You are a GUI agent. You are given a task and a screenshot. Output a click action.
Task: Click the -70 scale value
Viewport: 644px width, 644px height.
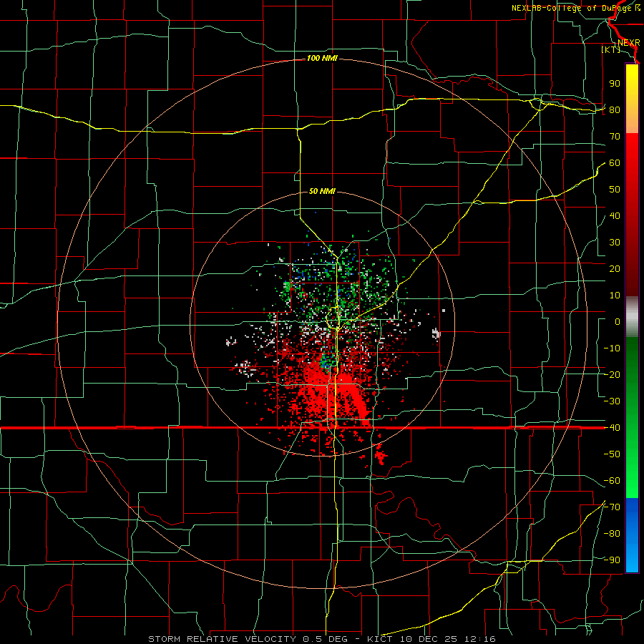612,507
